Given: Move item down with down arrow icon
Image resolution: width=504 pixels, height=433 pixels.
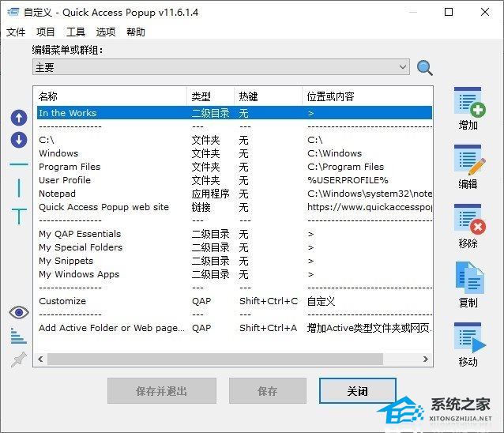Looking at the screenshot, I should pyautogui.click(x=18, y=140).
